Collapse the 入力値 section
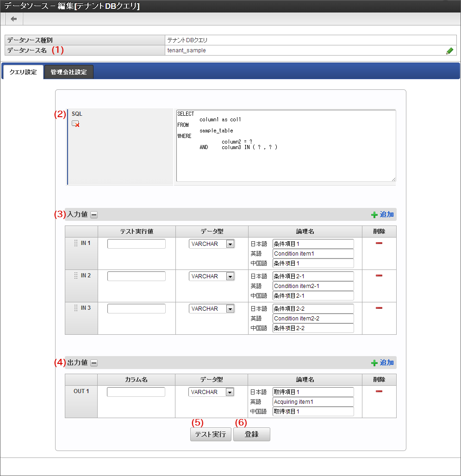Screen dimensions: 461x476 (93, 214)
